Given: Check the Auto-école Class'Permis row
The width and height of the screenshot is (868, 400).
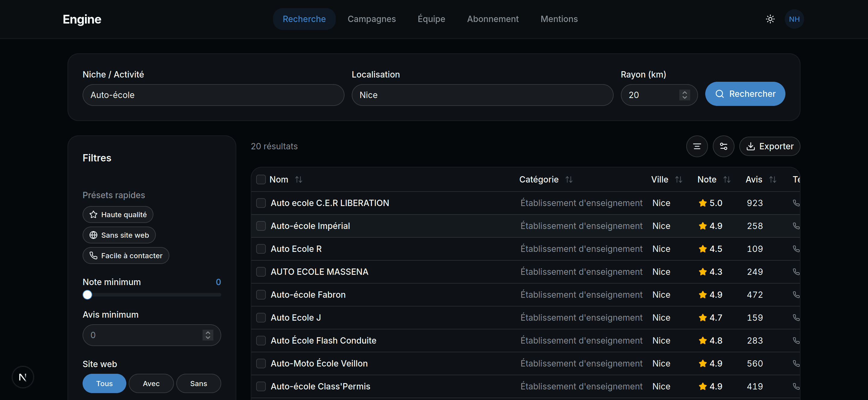Looking at the screenshot, I should pyautogui.click(x=261, y=386).
